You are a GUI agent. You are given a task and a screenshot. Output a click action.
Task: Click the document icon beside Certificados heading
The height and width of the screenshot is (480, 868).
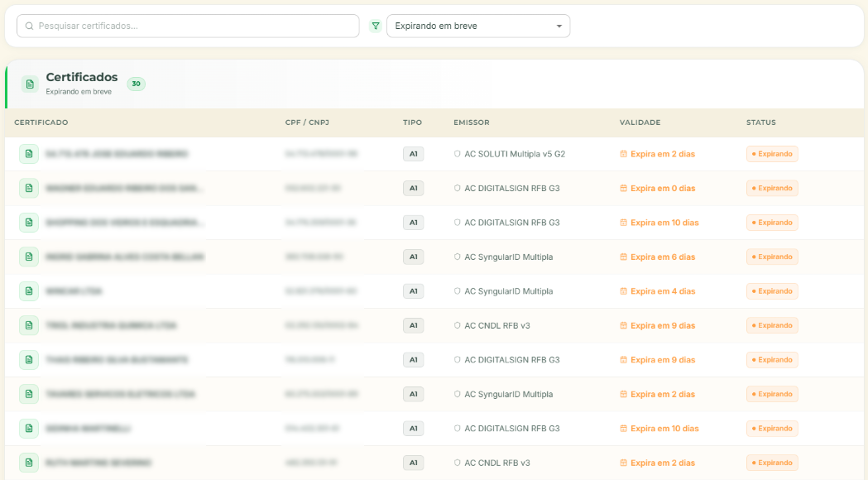coord(30,84)
